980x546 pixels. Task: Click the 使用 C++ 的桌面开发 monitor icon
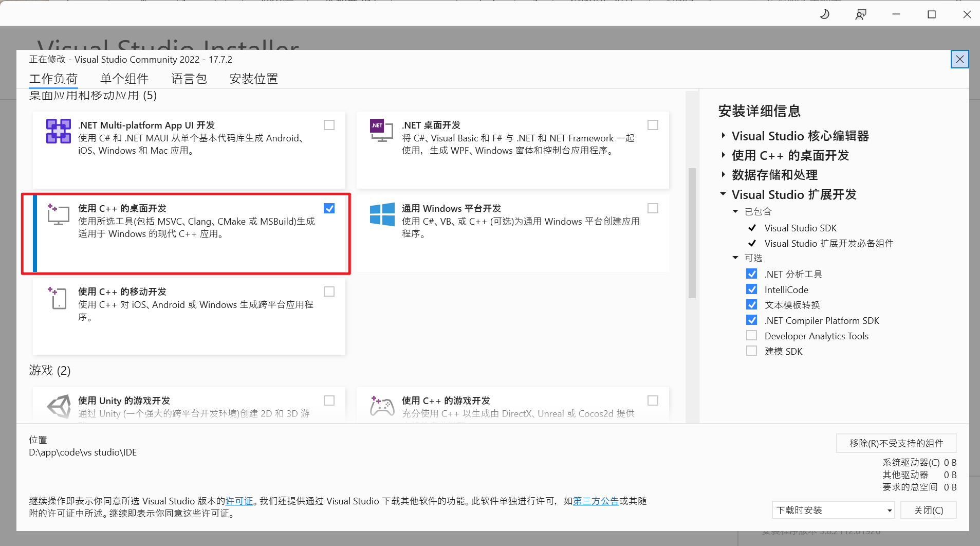pyautogui.click(x=58, y=214)
